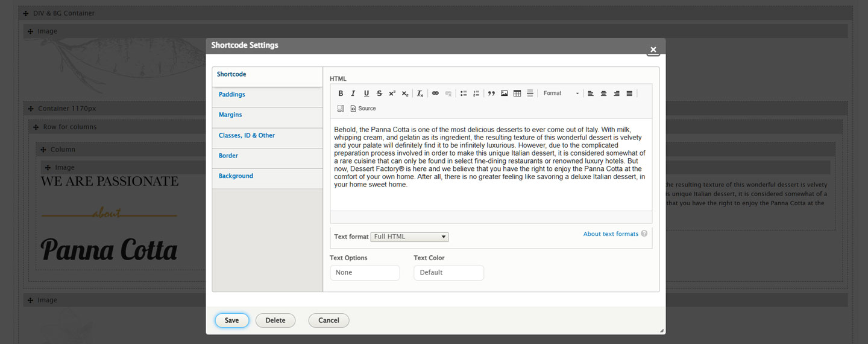Viewport: 868px width, 344px height.
Task: Switch to the Paddings tab
Action: coord(232,95)
